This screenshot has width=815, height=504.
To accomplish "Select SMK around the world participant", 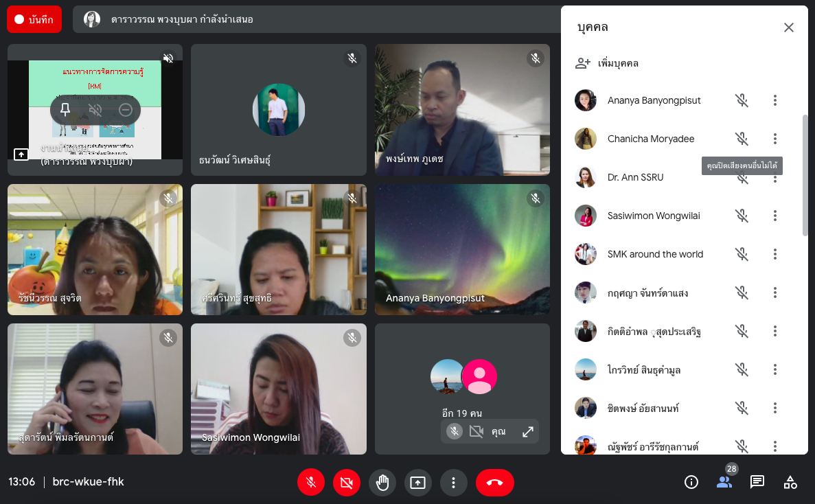I will coord(655,254).
